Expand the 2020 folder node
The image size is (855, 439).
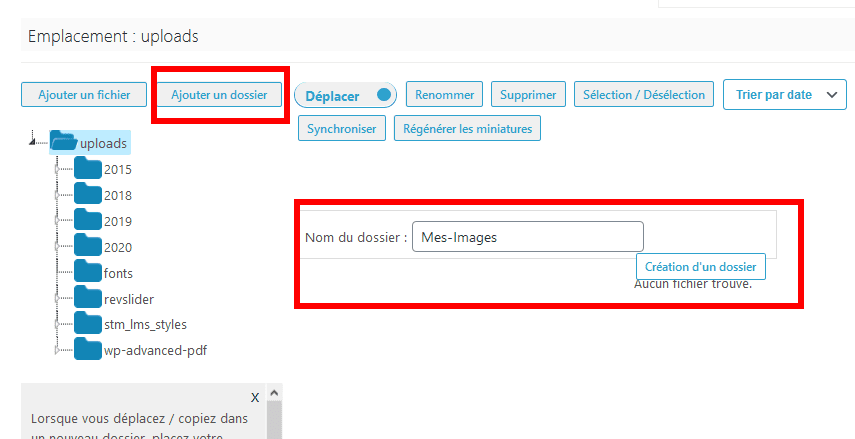pyautogui.click(x=57, y=247)
